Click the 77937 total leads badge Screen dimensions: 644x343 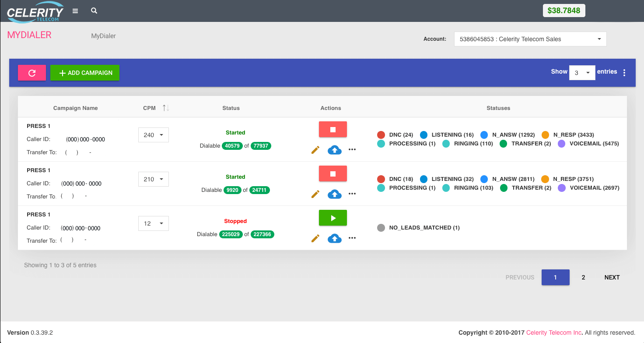261,146
